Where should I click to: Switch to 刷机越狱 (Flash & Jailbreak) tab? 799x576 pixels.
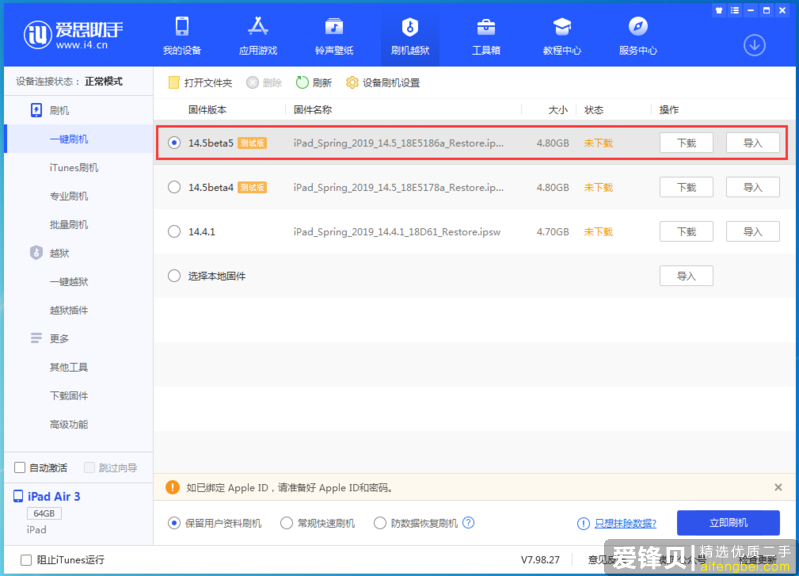pos(410,35)
